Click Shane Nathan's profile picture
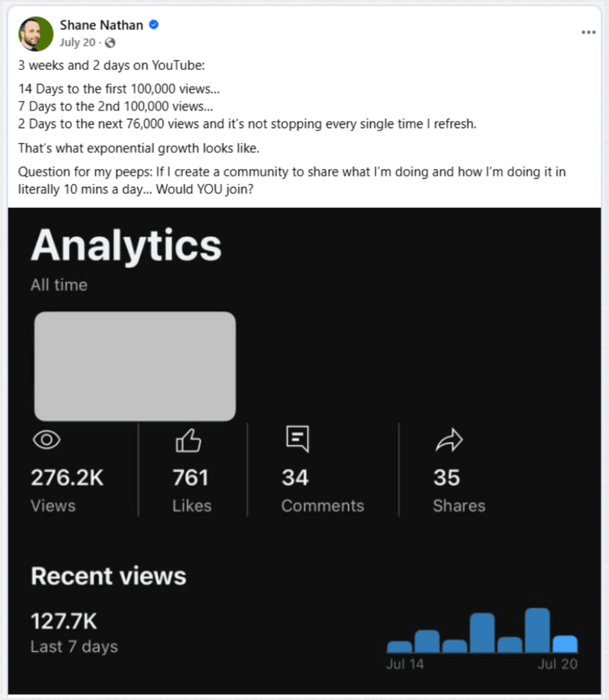Image resolution: width=609 pixels, height=700 pixels. (x=36, y=34)
